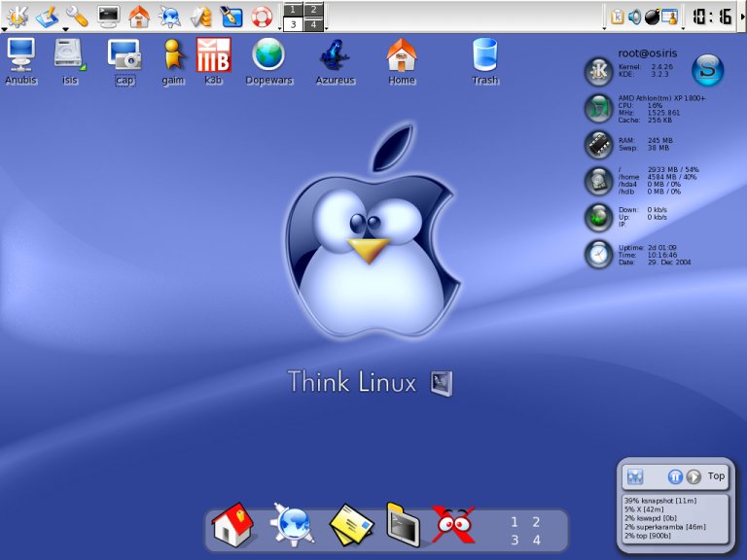Launch the fountain pen editor icon in the panel
Viewport: 747px width, 560px height.
pos(231,17)
